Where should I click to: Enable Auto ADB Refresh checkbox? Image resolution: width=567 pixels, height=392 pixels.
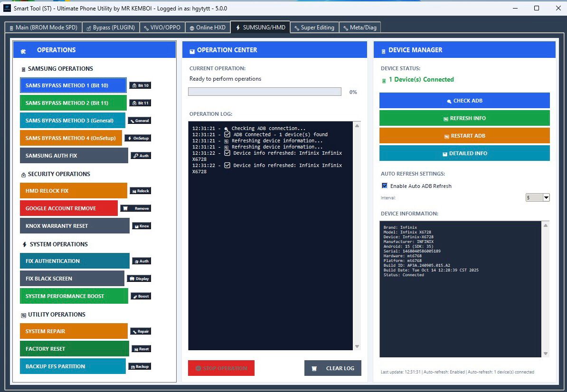(385, 186)
